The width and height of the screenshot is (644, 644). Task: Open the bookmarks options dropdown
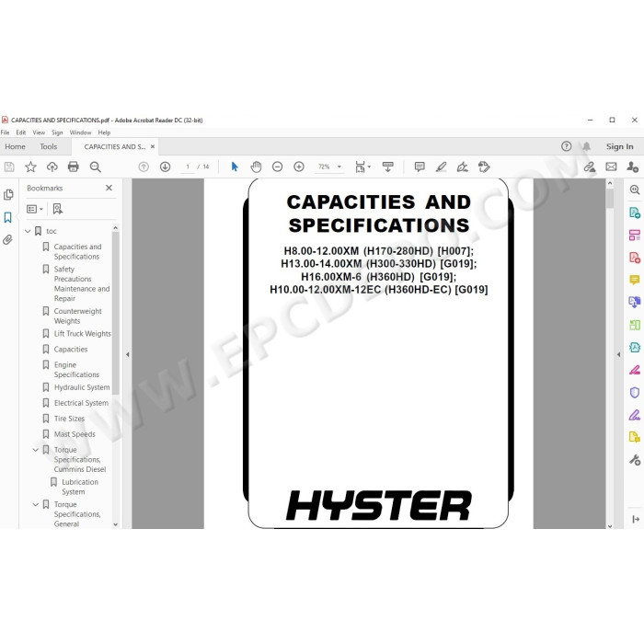pos(35,209)
